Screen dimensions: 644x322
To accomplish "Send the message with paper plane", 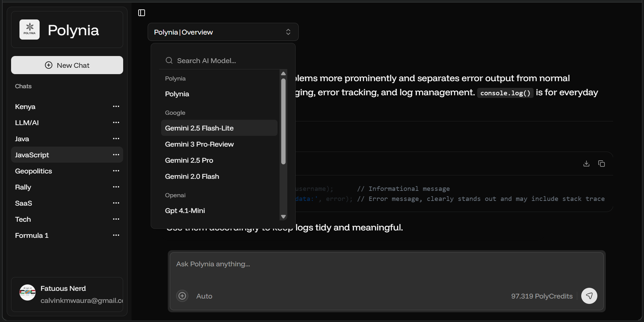I will (x=589, y=296).
